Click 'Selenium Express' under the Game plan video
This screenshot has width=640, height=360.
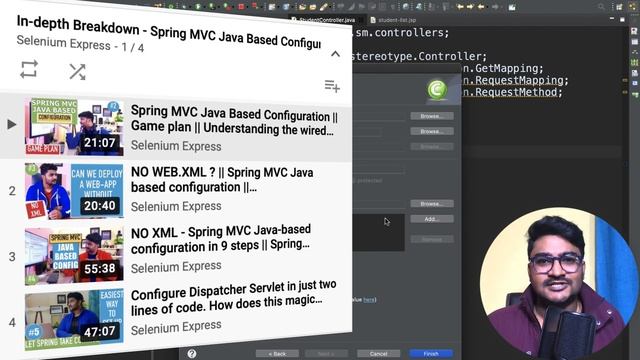pyautogui.click(x=176, y=146)
